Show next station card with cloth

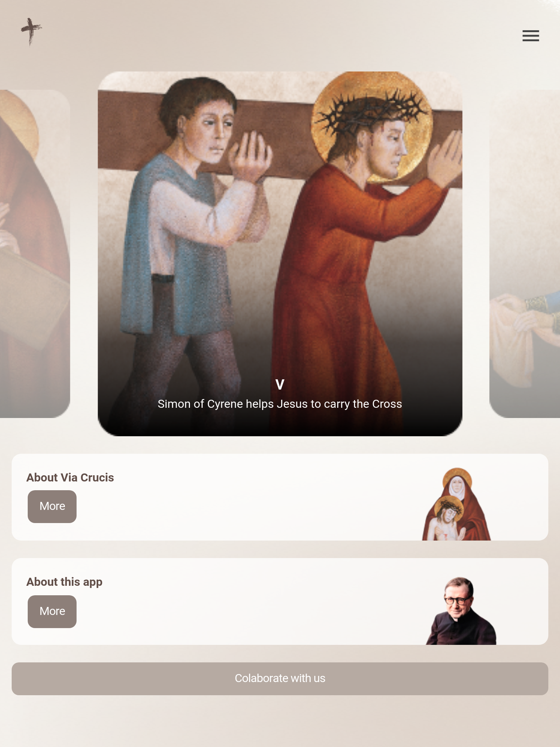[525, 253]
